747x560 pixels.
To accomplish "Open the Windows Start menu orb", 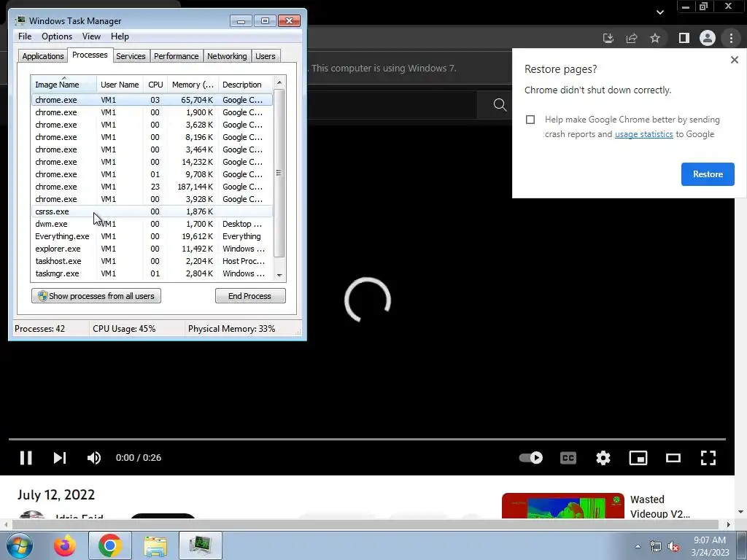I will (x=19, y=545).
